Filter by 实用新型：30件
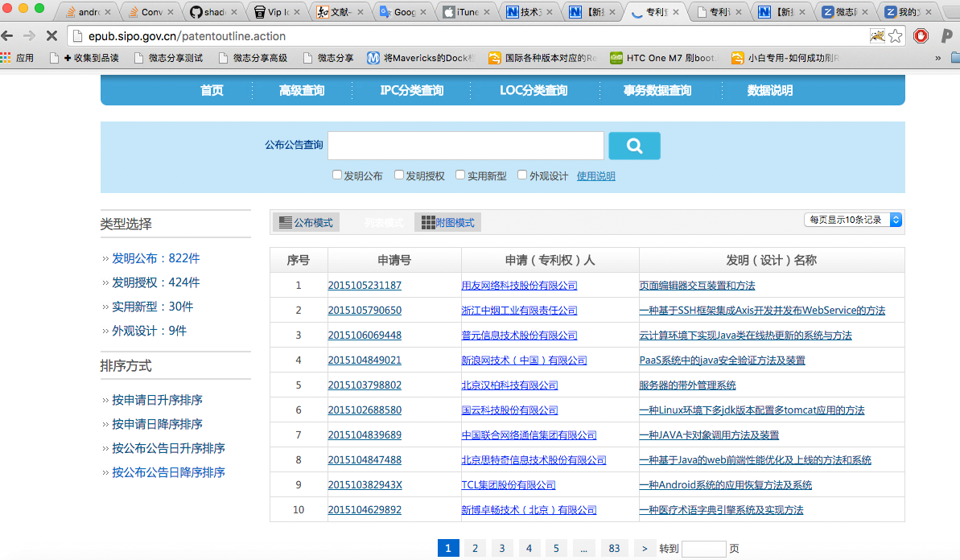The width and height of the screenshot is (960, 560). tap(152, 307)
